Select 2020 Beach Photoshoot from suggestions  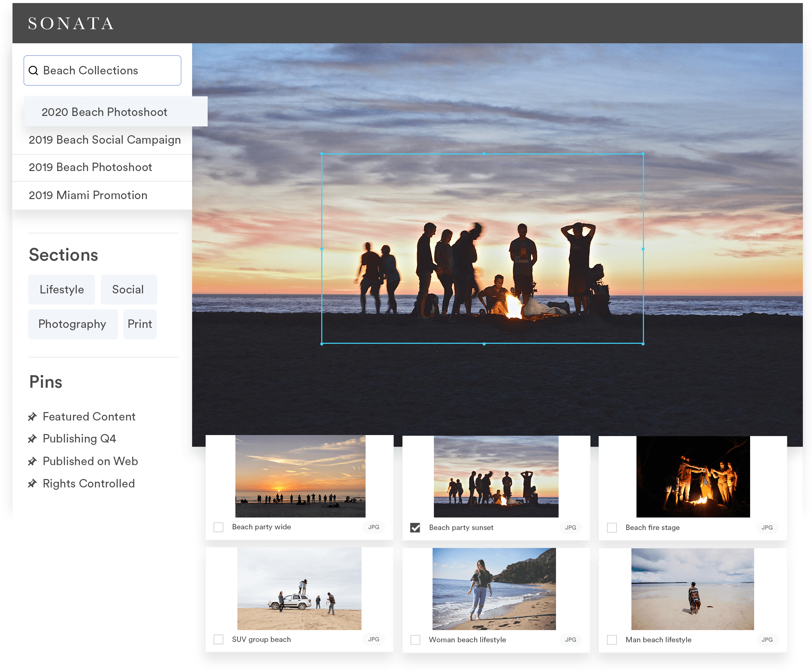coord(105,112)
